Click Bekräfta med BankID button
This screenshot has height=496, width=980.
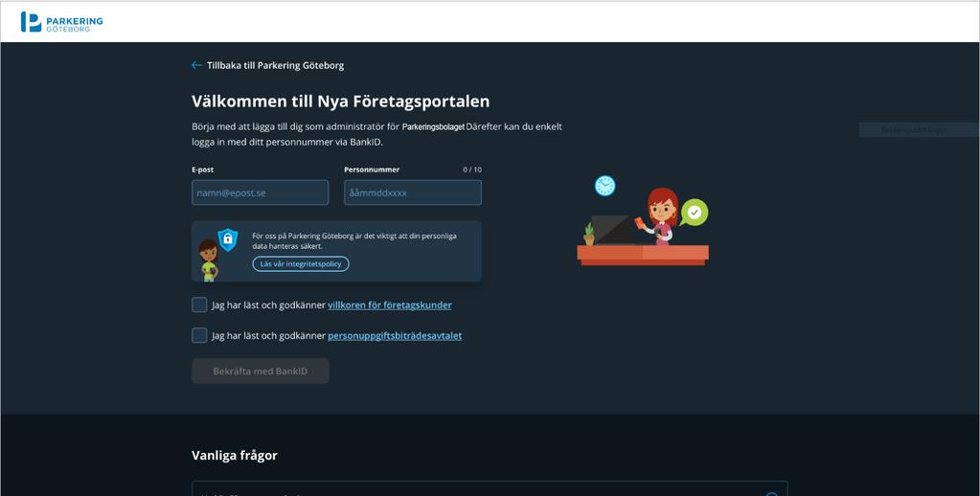tap(260, 372)
